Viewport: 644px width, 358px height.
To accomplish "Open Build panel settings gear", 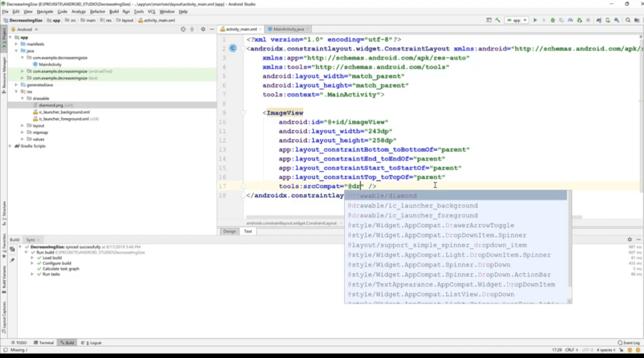I will point(630,240).
